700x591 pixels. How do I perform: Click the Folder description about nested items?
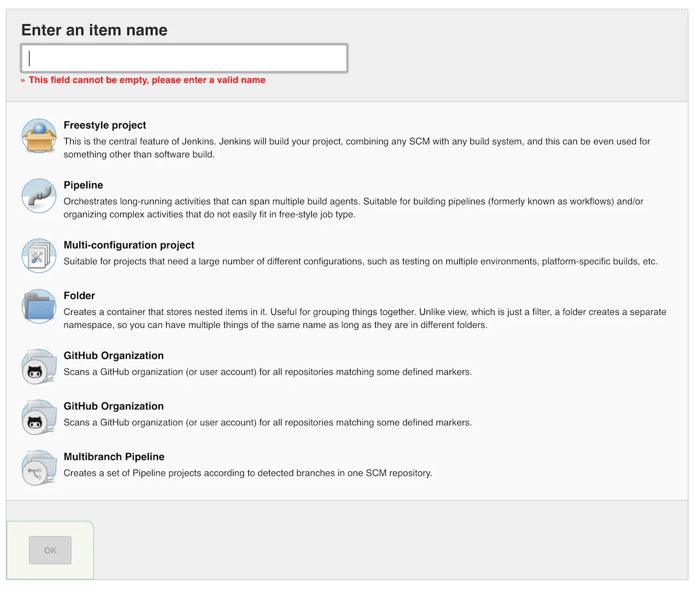click(365, 318)
